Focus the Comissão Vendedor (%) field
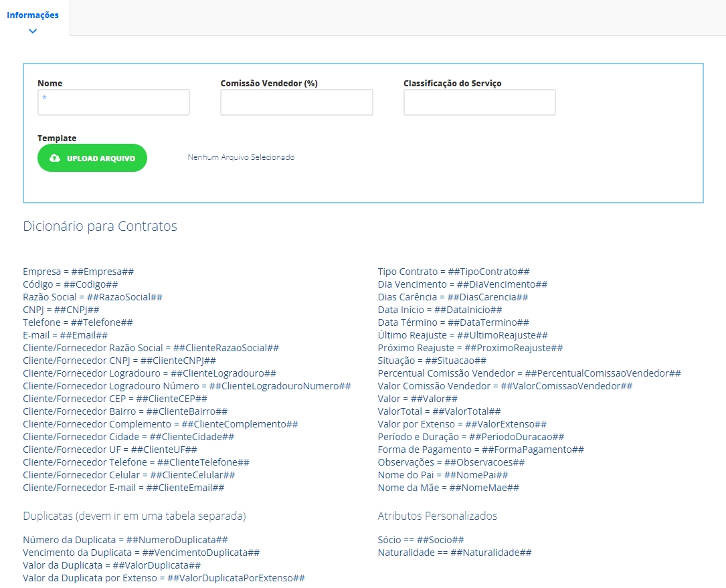Screen dimensions: 726x588 click(296, 102)
